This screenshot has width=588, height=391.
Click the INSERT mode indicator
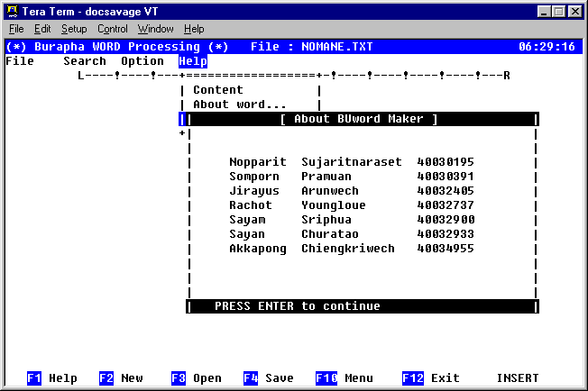tap(518, 377)
